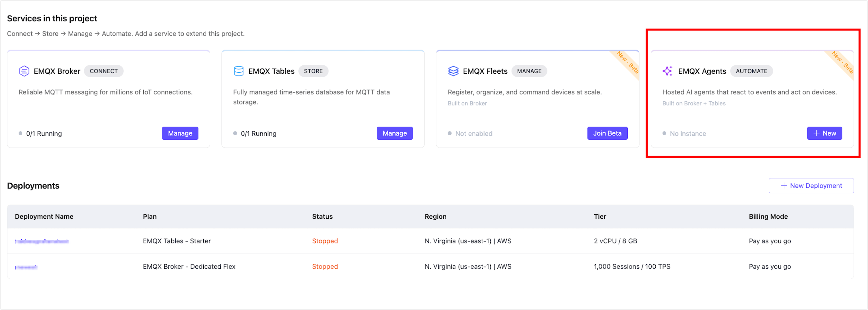Screen dimensions: 868x310
Task: Click the Broker '0/1 Running' status
Action: click(40, 133)
